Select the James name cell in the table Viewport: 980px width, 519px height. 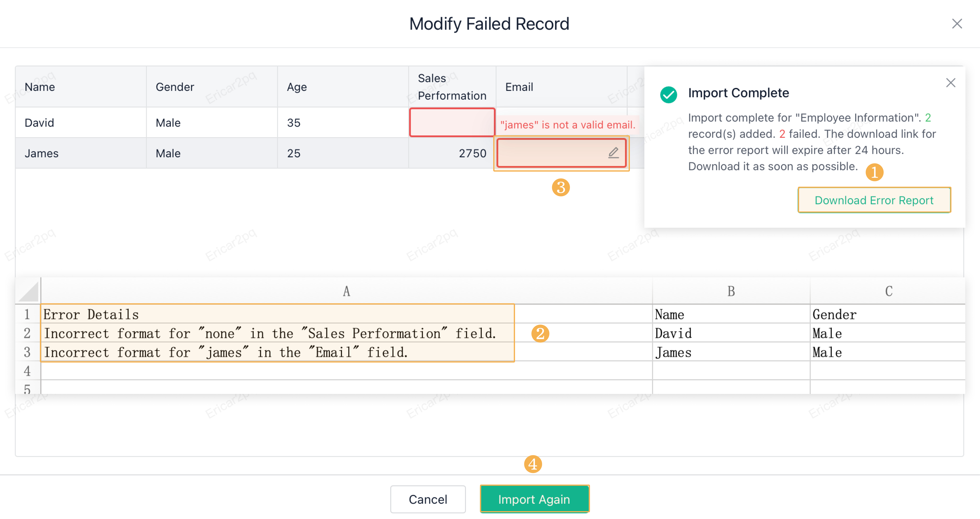click(x=81, y=153)
